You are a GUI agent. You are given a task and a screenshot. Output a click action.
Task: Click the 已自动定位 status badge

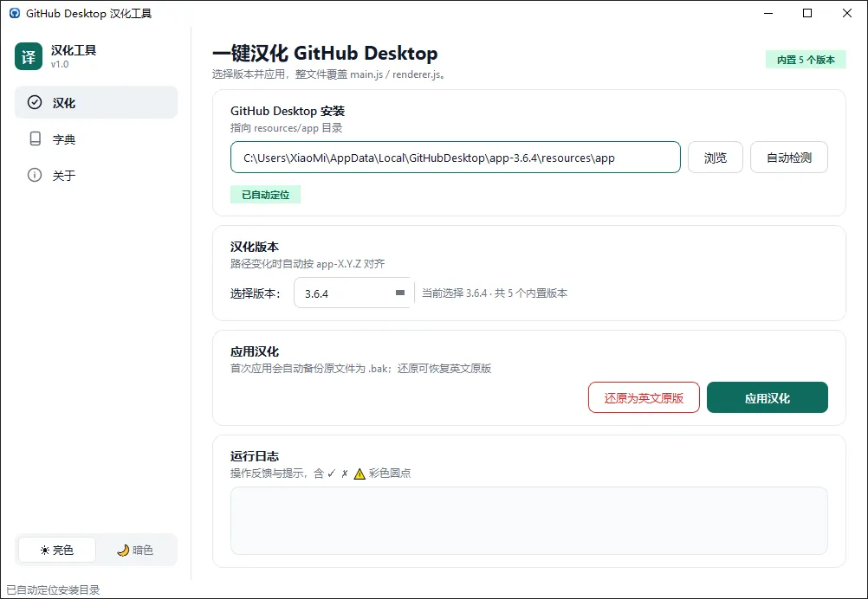tap(266, 195)
